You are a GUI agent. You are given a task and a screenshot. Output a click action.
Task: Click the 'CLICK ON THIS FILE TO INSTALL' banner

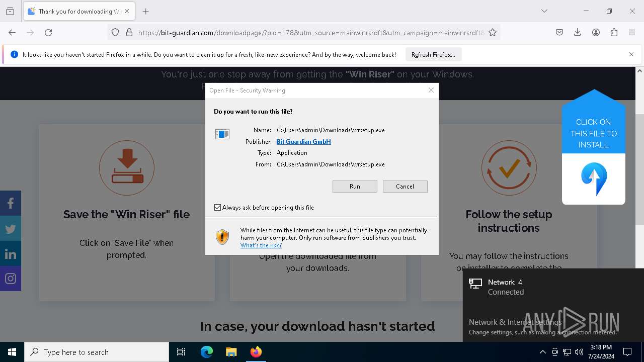coord(594,133)
